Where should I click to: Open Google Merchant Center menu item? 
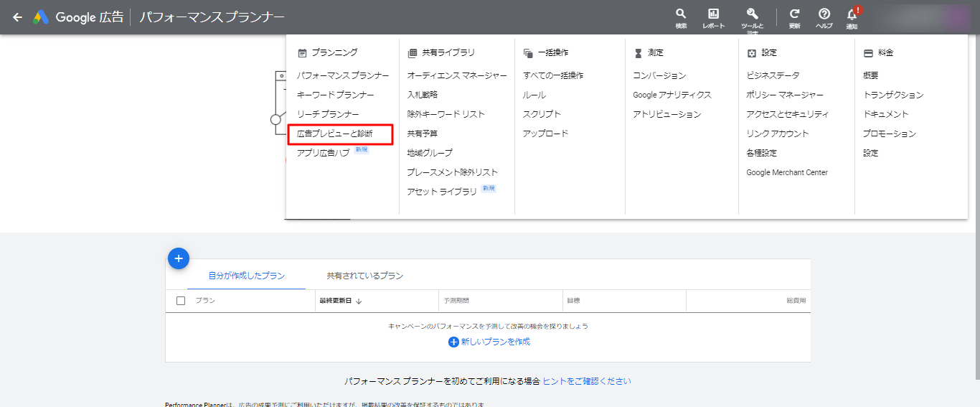pyautogui.click(x=787, y=172)
